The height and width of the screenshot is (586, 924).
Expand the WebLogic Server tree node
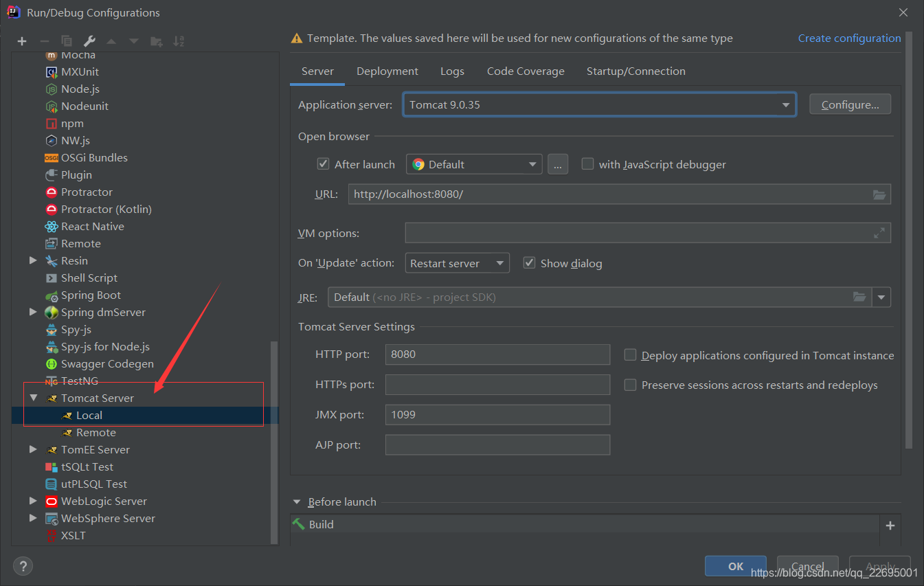[x=33, y=501]
